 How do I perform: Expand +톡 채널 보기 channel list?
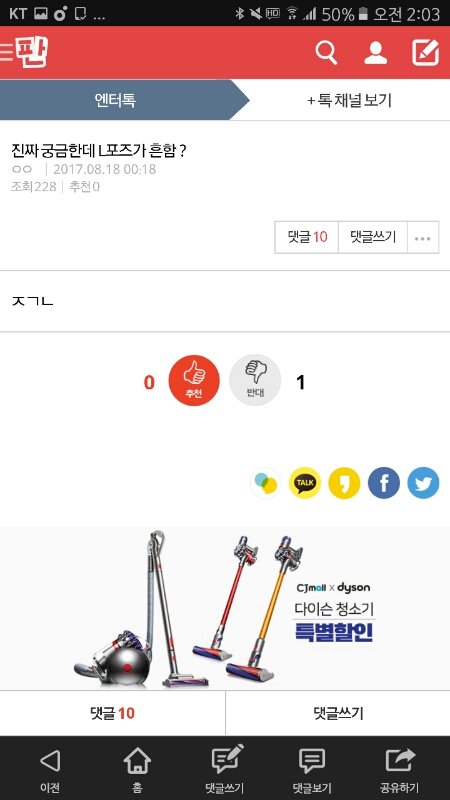[350, 100]
